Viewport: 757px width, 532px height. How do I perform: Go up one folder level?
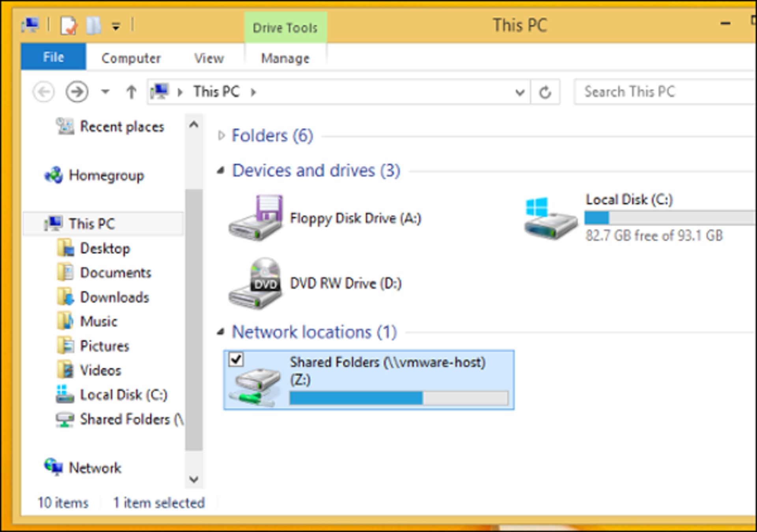pos(131,92)
